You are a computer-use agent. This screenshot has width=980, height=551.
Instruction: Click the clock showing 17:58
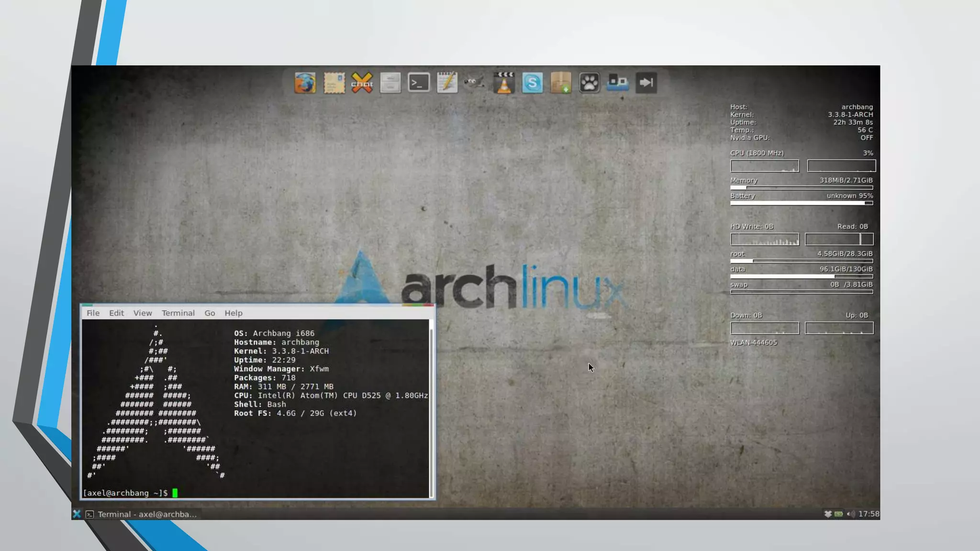click(x=869, y=514)
